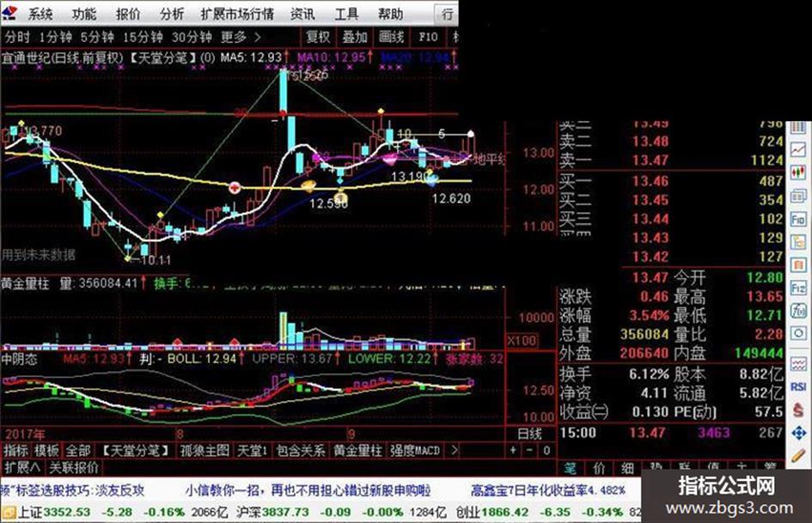This screenshot has height=523, width=812.
Task: Click the 沪深 index 3837.73 in status bar
Action: tap(272, 512)
